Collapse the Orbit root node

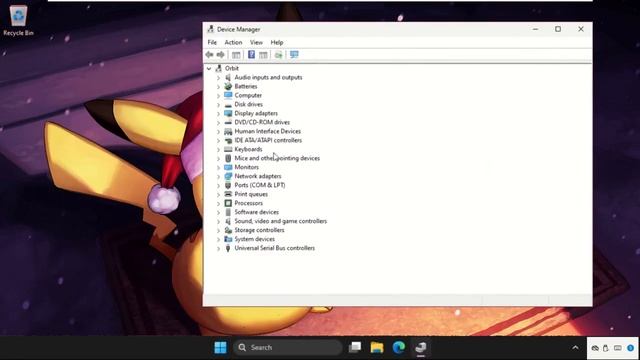click(x=209, y=68)
